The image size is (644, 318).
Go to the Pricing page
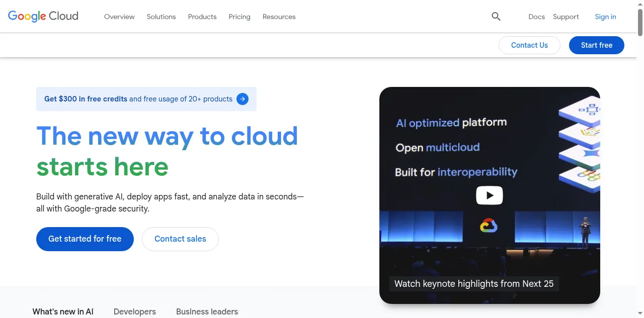coord(239,17)
